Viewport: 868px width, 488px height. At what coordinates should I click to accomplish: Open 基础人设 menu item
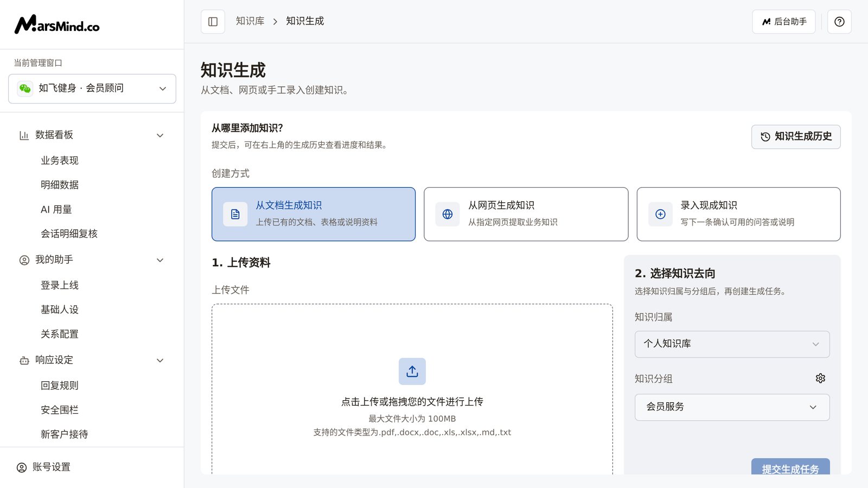tap(60, 310)
